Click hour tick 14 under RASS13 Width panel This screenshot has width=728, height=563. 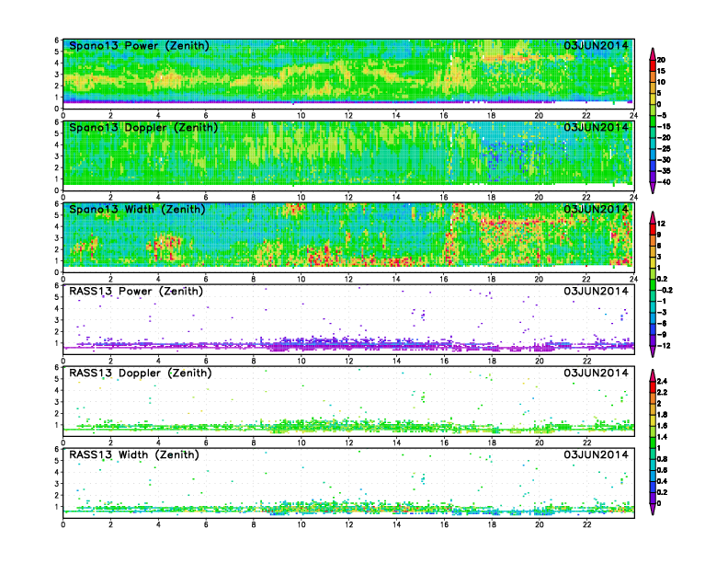[396, 525]
